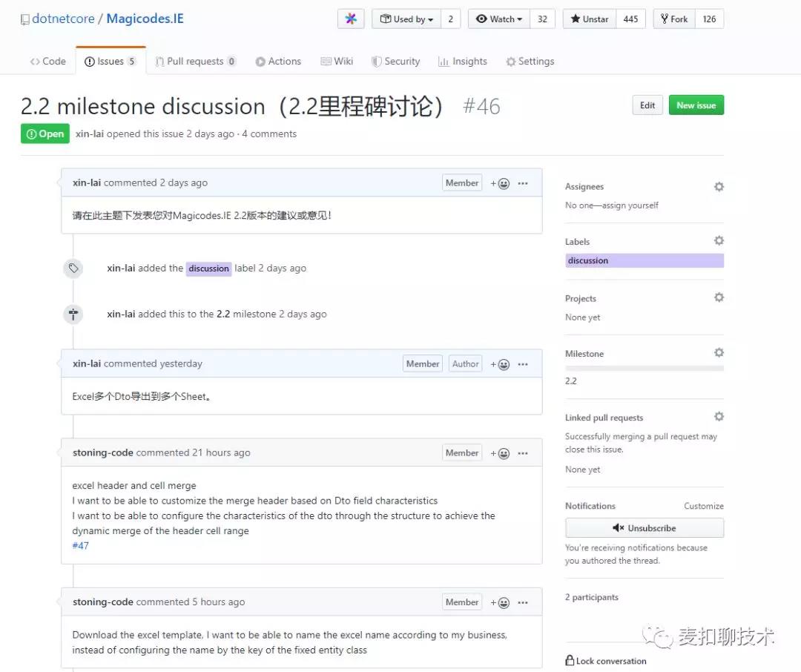
Task: Add reaction to xin-lai's first comment
Action: pos(500,183)
